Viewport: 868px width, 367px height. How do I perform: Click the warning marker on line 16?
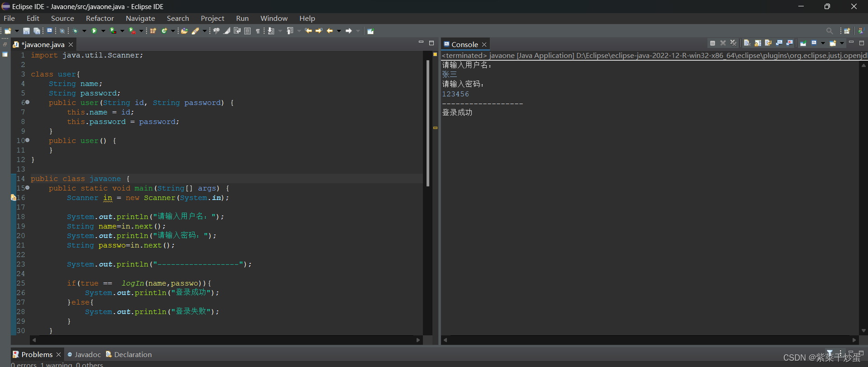coord(14,197)
